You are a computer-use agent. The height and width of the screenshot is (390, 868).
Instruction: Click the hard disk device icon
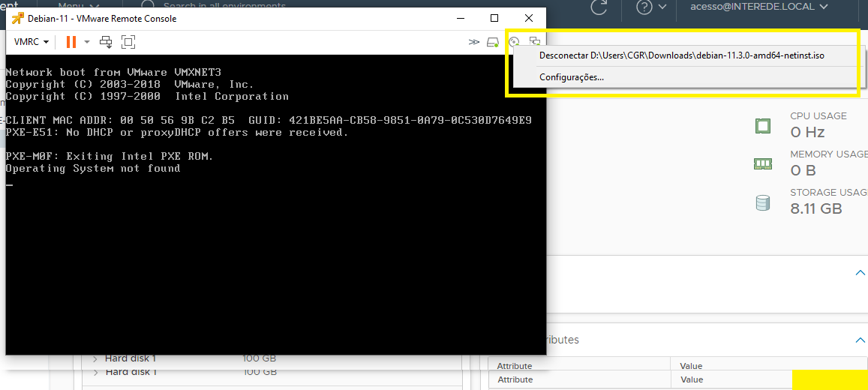[x=492, y=42]
